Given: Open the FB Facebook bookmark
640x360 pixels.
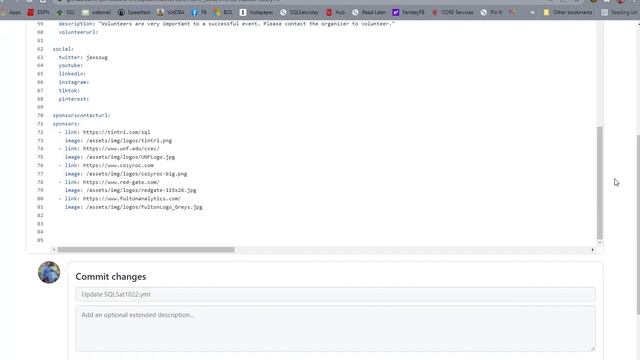Looking at the screenshot, I should pos(199,12).
